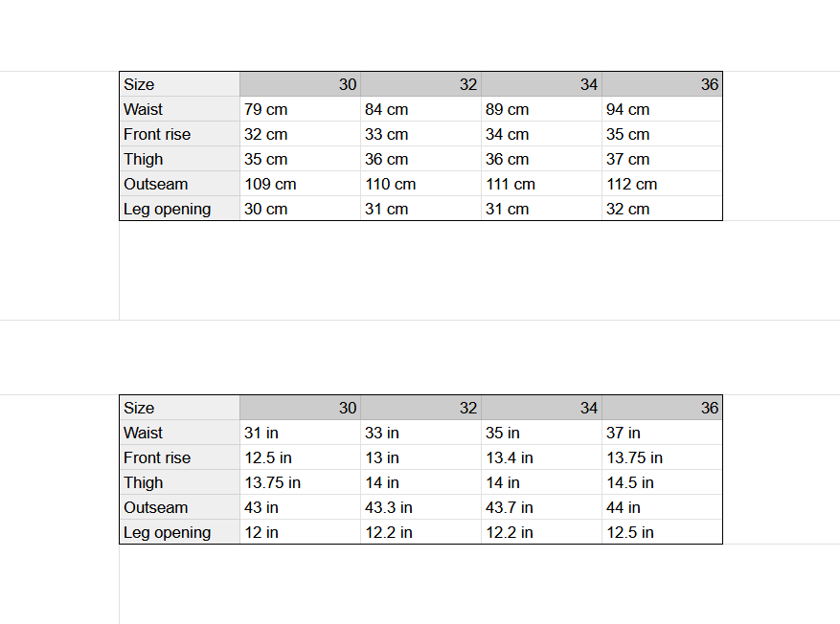Select the 14.5 in thigh cell

click(630, 483)
